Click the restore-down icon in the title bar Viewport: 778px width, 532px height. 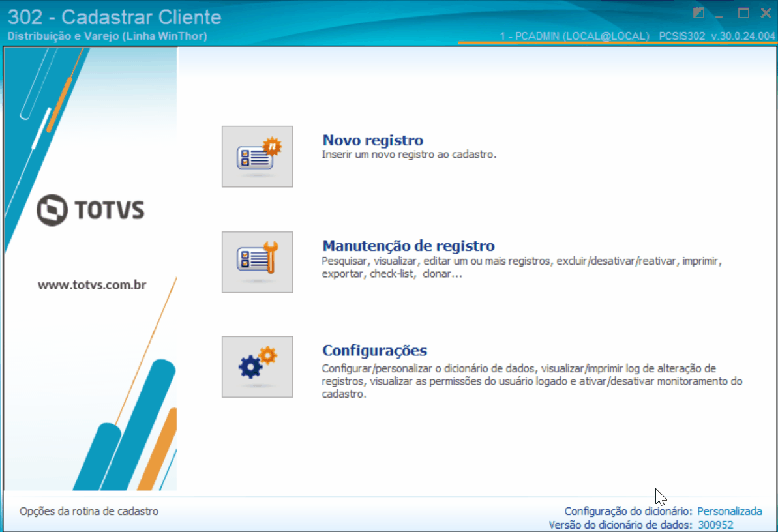point(698,14)
